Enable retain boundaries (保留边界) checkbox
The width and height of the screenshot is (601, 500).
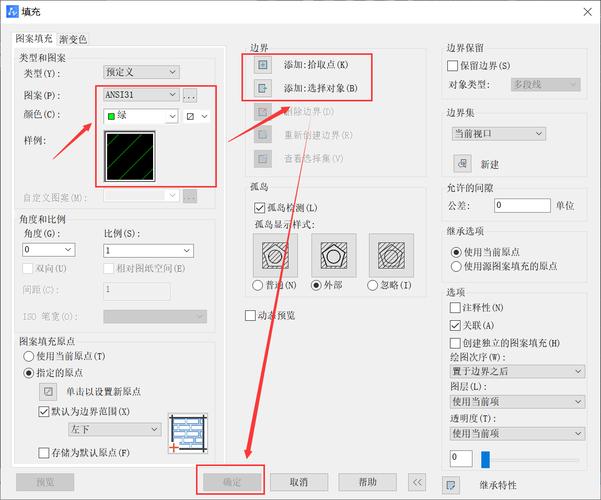point(452,66)
